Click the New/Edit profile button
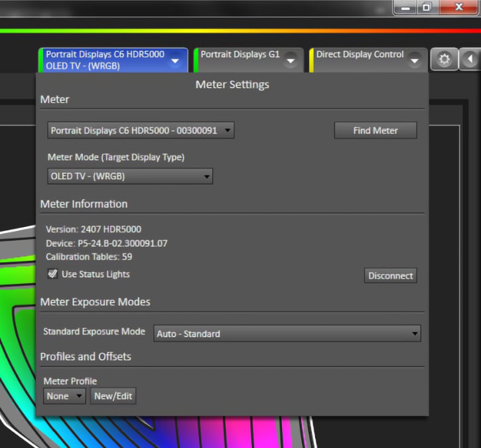This screenshot has height=448, width=481. (x=113, y=396)
